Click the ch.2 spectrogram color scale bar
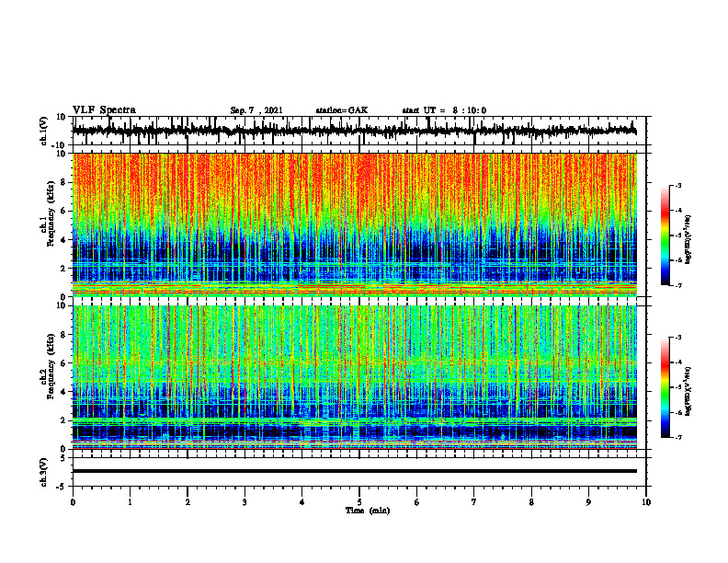 [x=665, y=387]
